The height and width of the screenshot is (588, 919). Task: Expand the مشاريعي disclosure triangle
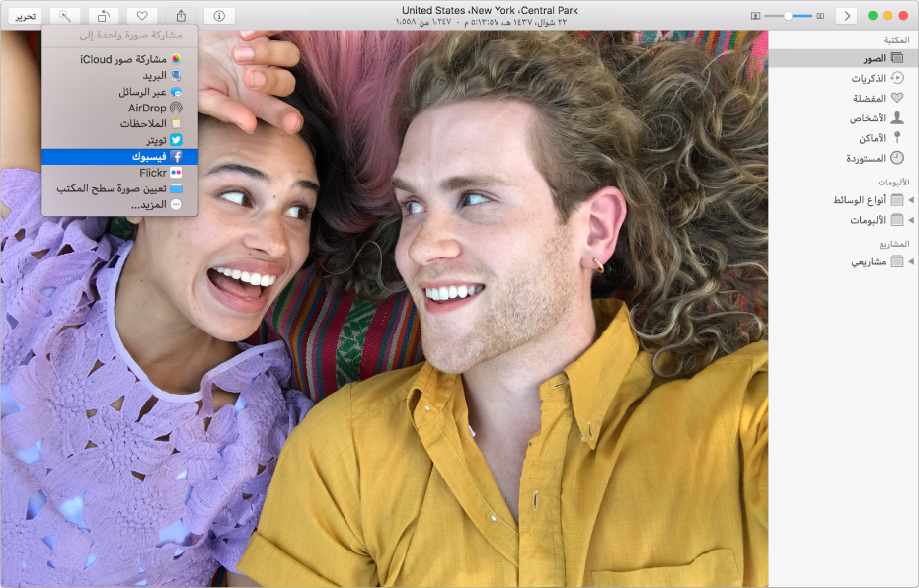click(911, 262)
